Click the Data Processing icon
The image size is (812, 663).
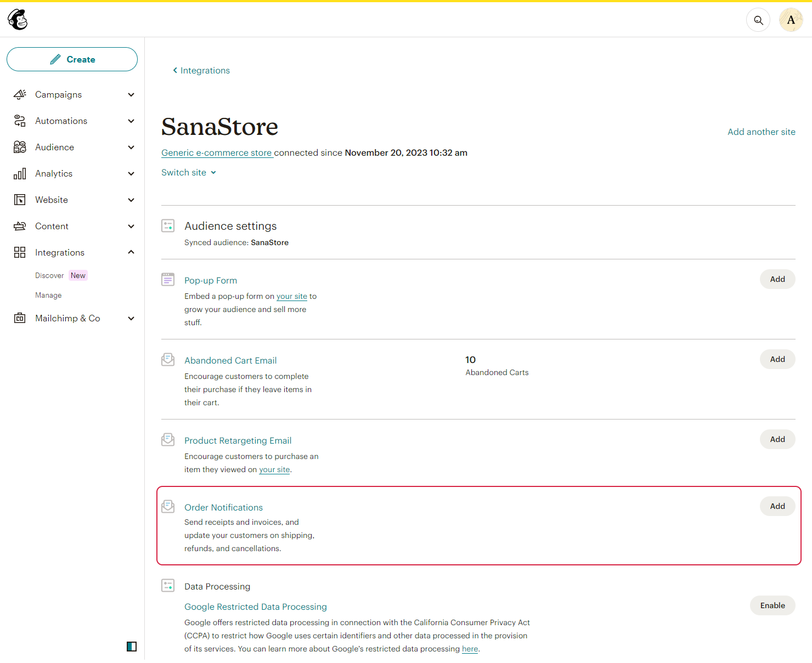[168, 585]
